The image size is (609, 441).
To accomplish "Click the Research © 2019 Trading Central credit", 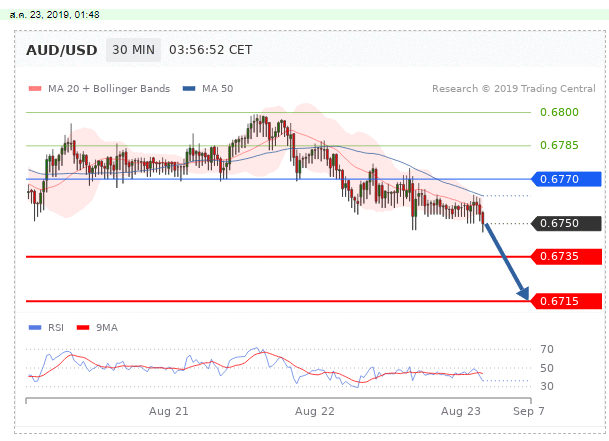I will pos(513,89).
